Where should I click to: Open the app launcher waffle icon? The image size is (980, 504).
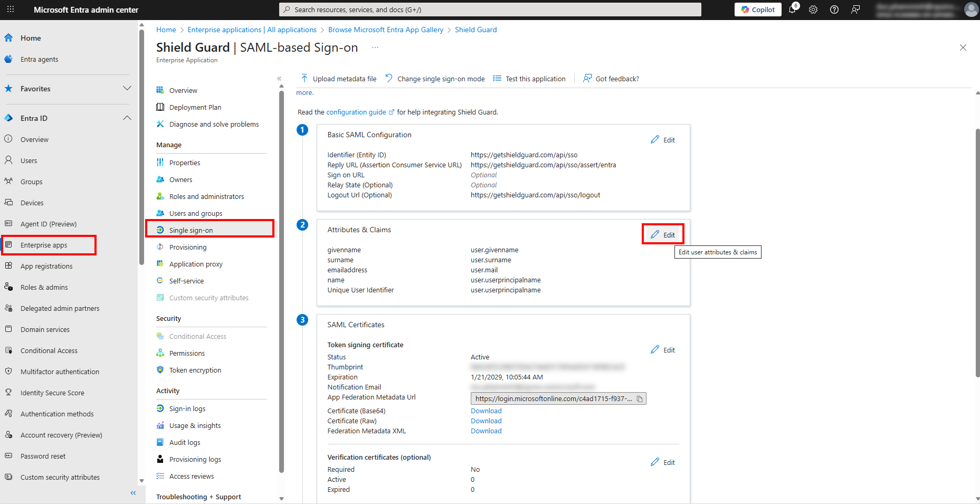click(x=11, y=9)
